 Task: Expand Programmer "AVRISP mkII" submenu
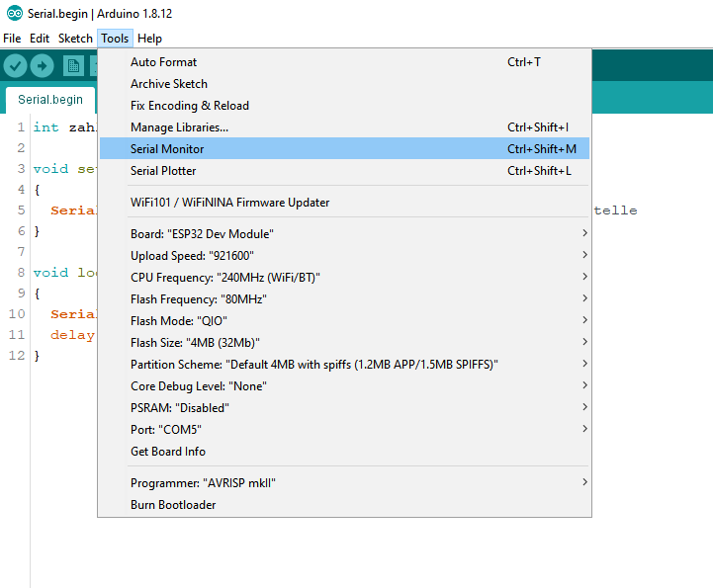point(203,483)
